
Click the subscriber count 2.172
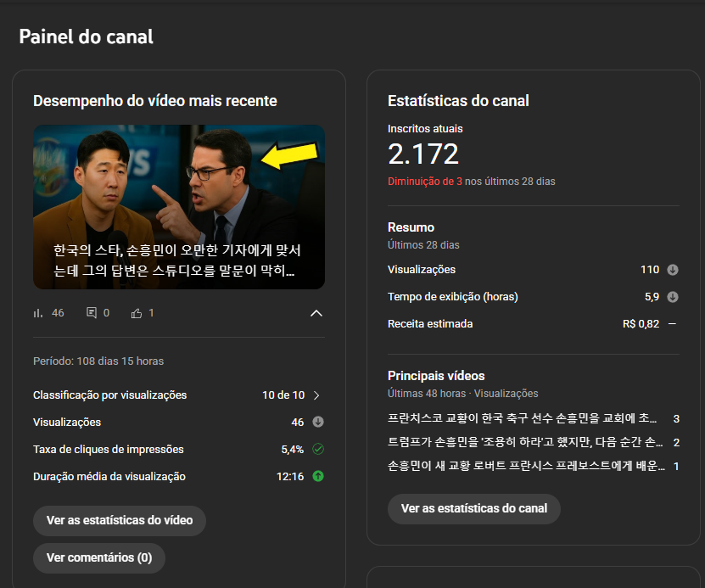[x=423, y=154]
